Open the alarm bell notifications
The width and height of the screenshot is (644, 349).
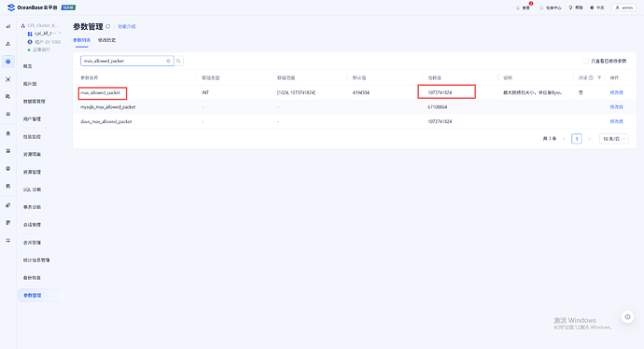click(523, 7)
